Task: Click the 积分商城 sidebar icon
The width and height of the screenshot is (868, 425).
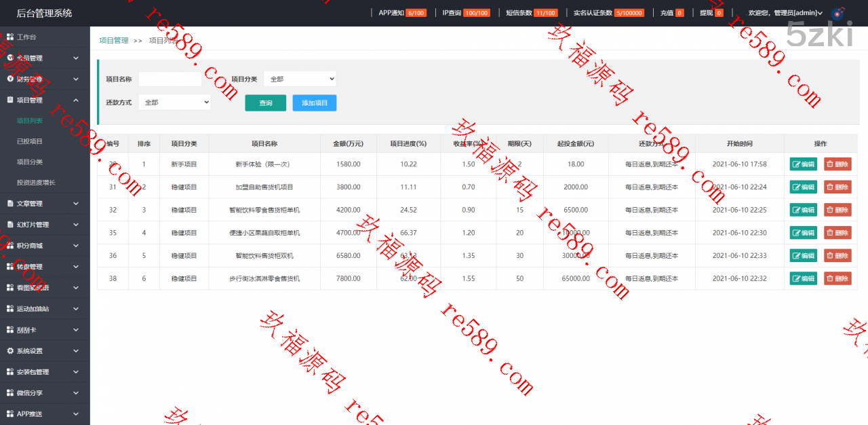Action: [x=10, y=246]
